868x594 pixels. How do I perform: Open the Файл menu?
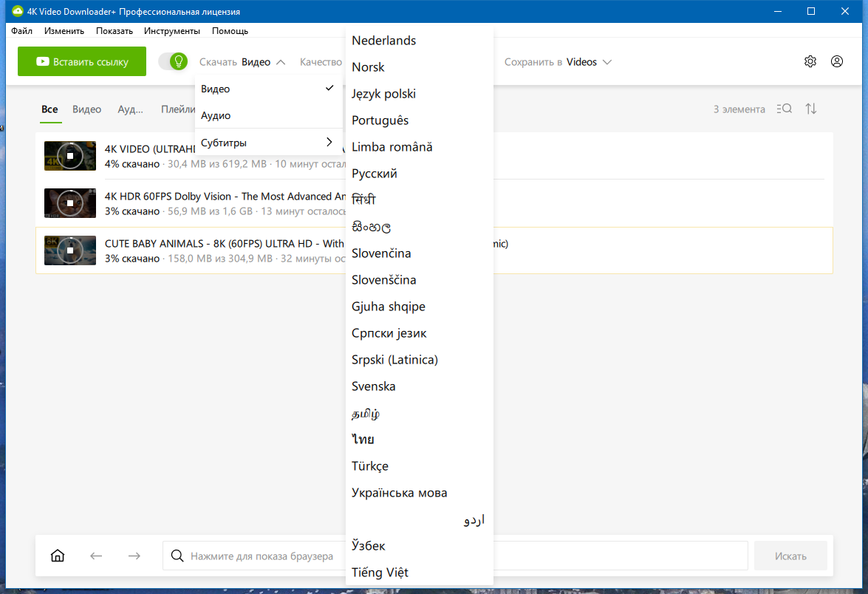coord(21,31)
